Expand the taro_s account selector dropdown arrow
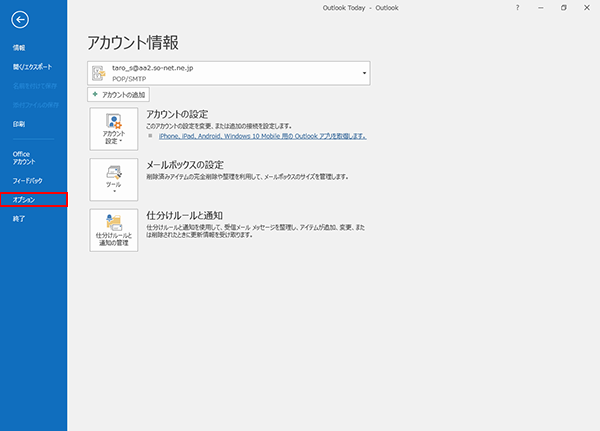 (x=365, y=72)
